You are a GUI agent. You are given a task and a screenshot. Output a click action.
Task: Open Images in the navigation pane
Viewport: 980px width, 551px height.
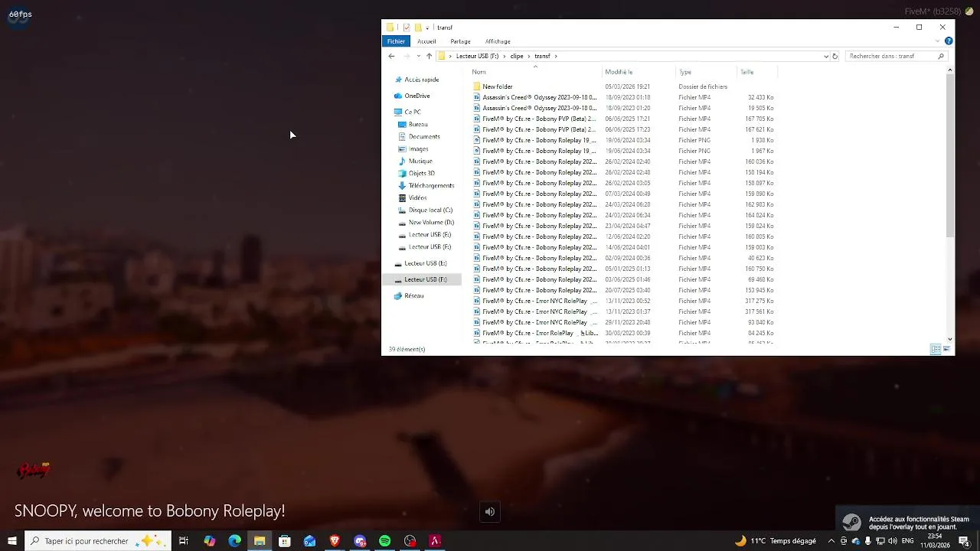[413, 148]
